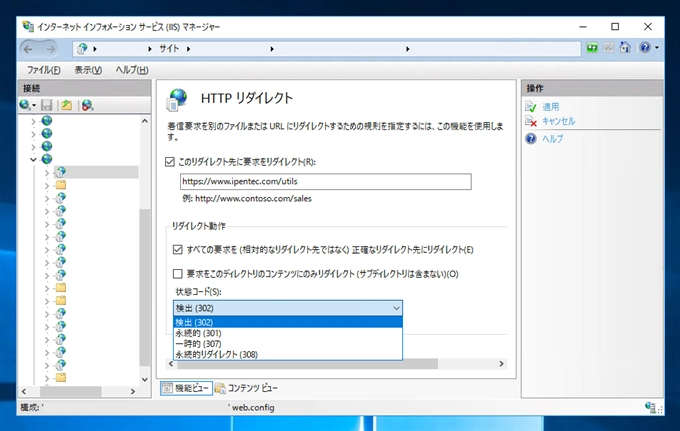Click the center pane horizontal scroll left arrow
Viewport: 680px width, 431px height.
click(171, 364)
